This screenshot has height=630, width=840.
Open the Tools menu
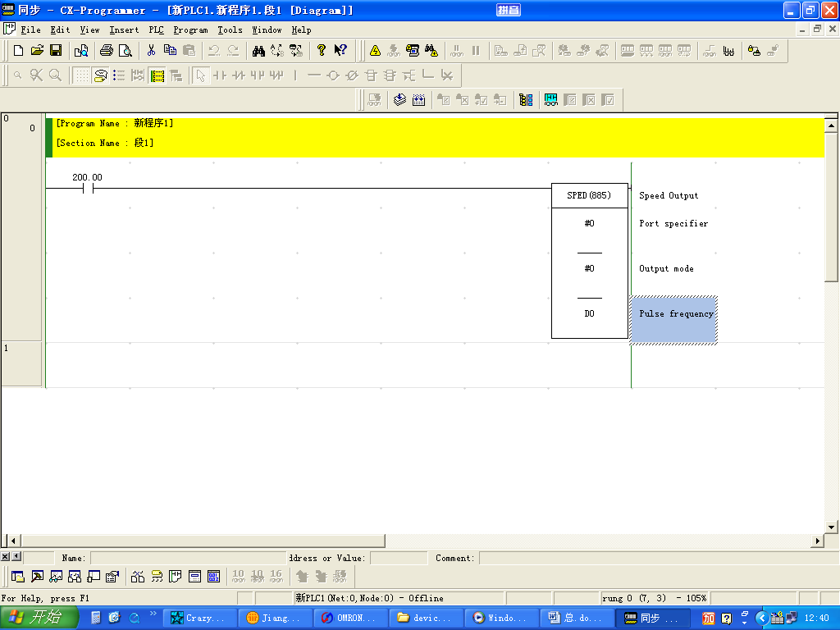pos(230,30)
